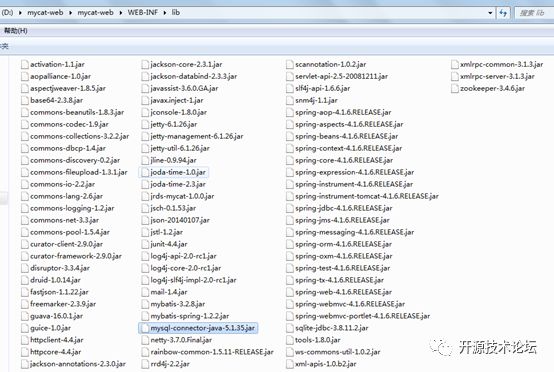Click the spring-core-4.1.6.RELEASE.jar file icon

point(290,160)
